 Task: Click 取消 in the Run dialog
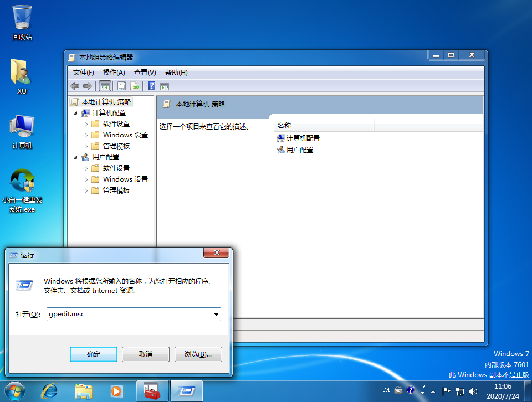[146, 354]
